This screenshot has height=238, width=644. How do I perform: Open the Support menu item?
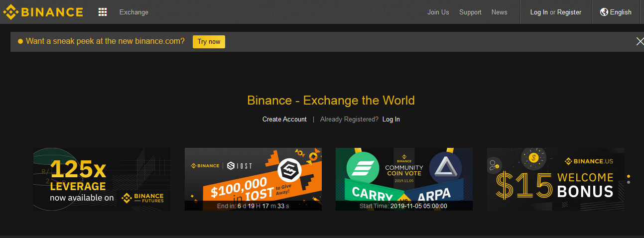tap(470, 12)
